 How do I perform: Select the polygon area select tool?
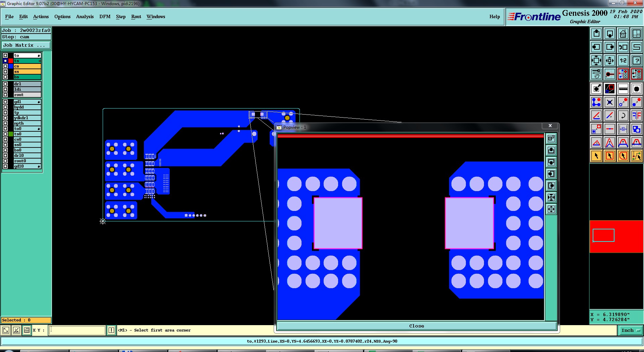[623, 156]
